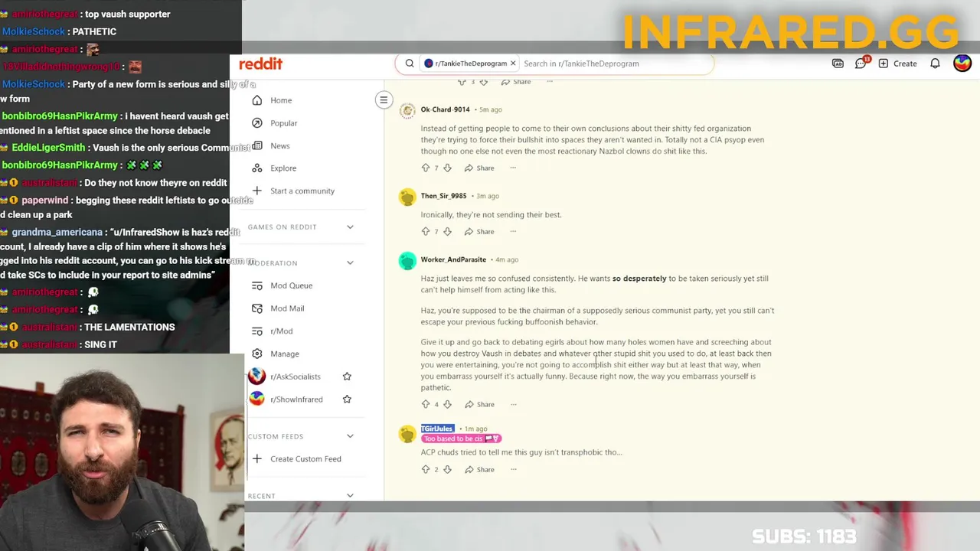
Task: Share TGirlJules's comment
Action: click(479, 469)
